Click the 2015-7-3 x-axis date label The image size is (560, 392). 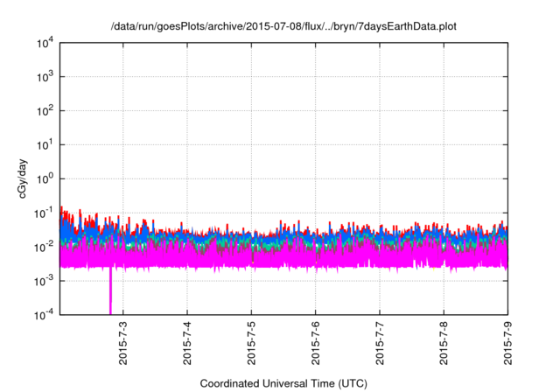coord(122,343)
